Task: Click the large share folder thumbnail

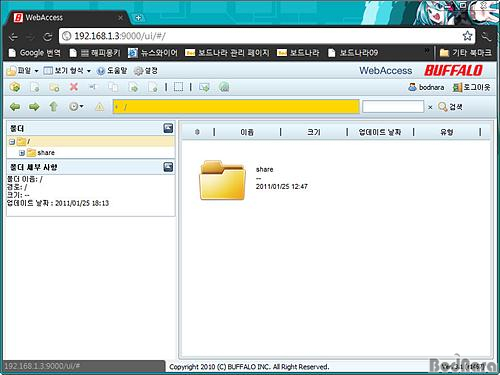Action: (222, 180)
